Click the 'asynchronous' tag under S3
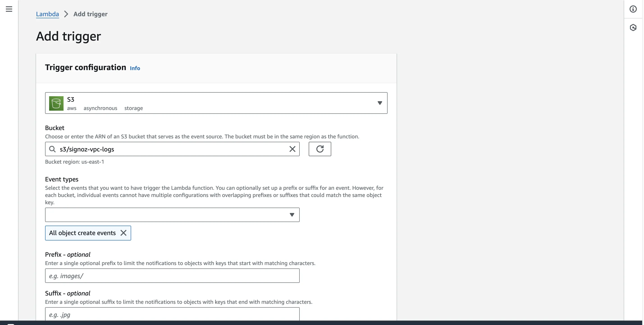This screenshot has width=644, height=325. click(x=100, y=108)
